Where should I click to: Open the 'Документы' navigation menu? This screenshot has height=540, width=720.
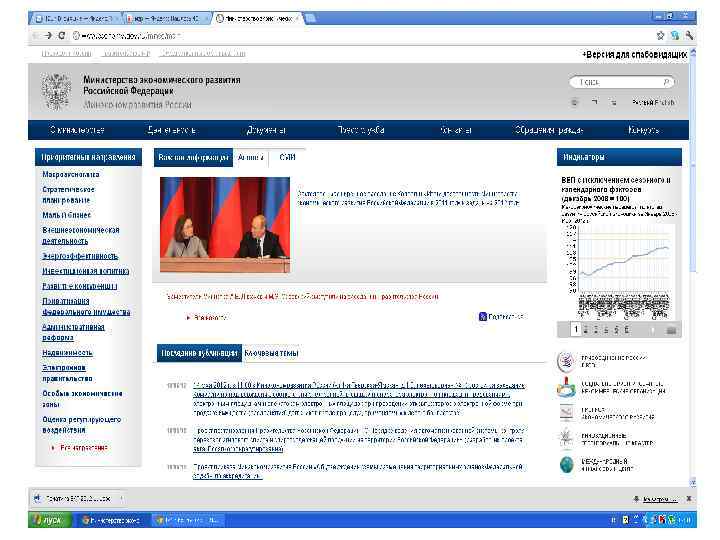(x=266, y=130)
